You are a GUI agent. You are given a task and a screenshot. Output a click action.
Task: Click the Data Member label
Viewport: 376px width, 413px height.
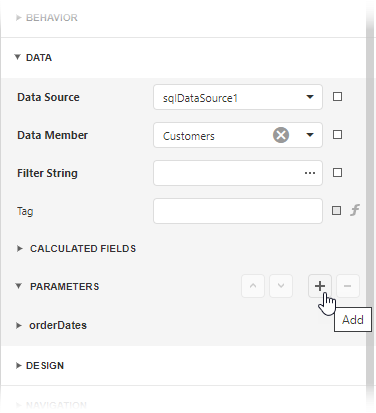coord(52,135)
